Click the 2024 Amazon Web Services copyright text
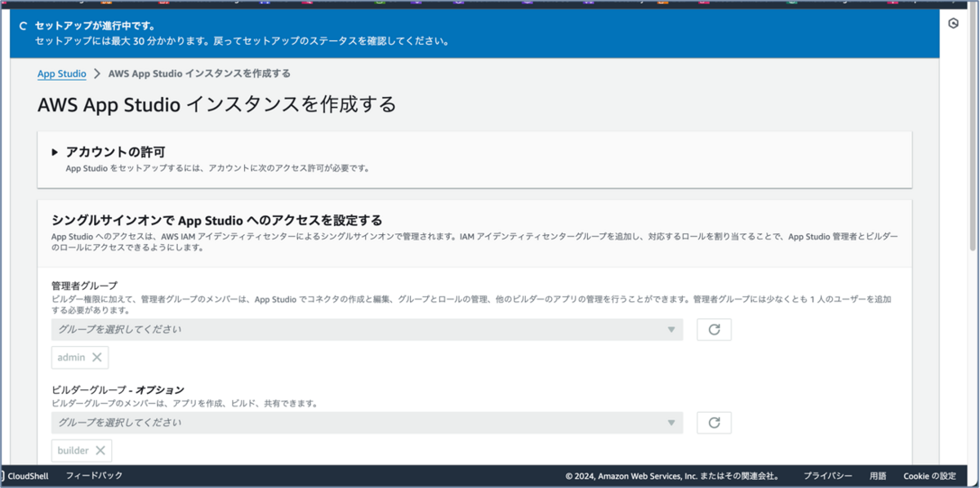The image size is (980, 488). click(x=672, y=476)
